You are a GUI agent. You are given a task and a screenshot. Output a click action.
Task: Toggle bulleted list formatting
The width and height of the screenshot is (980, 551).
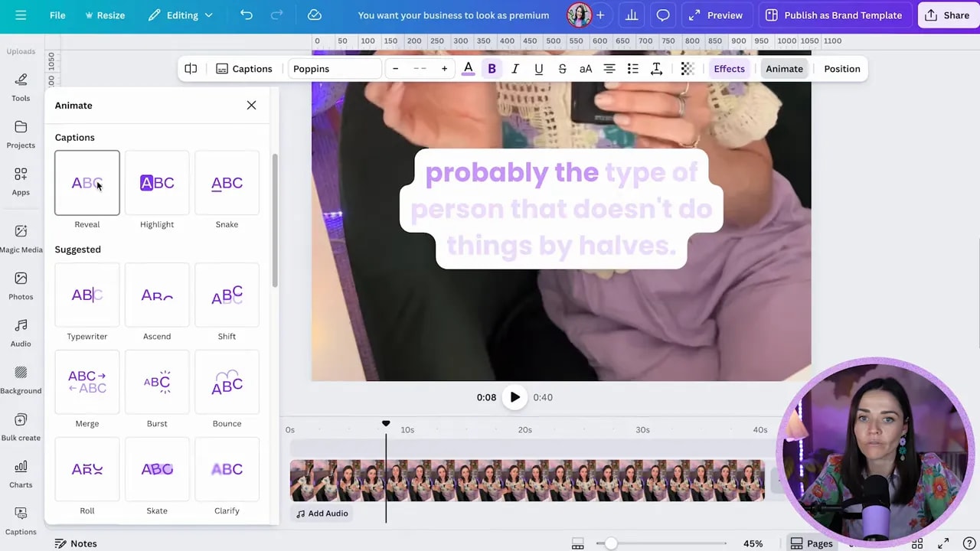(633, 69)
